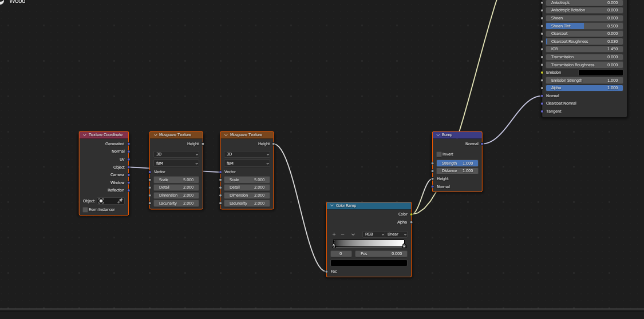Viewport: 644px width, 319px height.
Task: Click the Strength slider in Bump node
Action: tap(457, 163)
